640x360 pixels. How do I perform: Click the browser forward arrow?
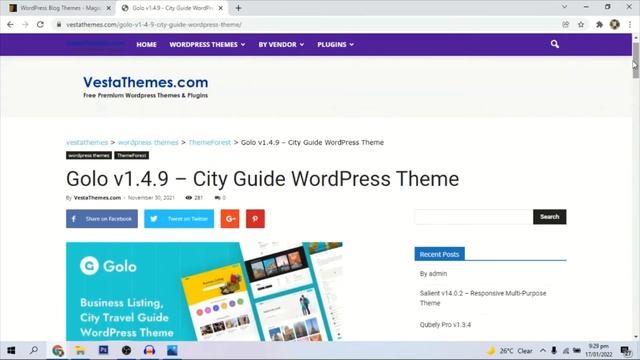point(25,24)
